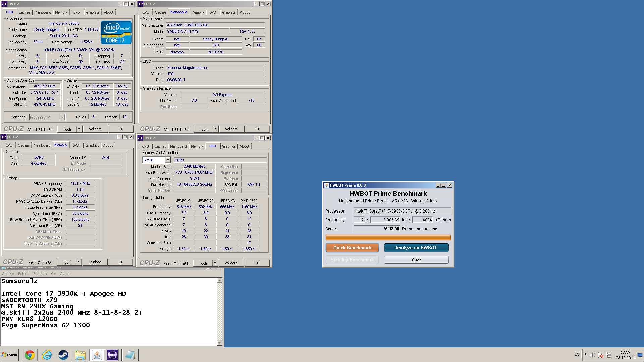This screenshot has height=362, width=644.
Task: Click Java icon in HWBOT Prime title bar
Action: (327, 185)
